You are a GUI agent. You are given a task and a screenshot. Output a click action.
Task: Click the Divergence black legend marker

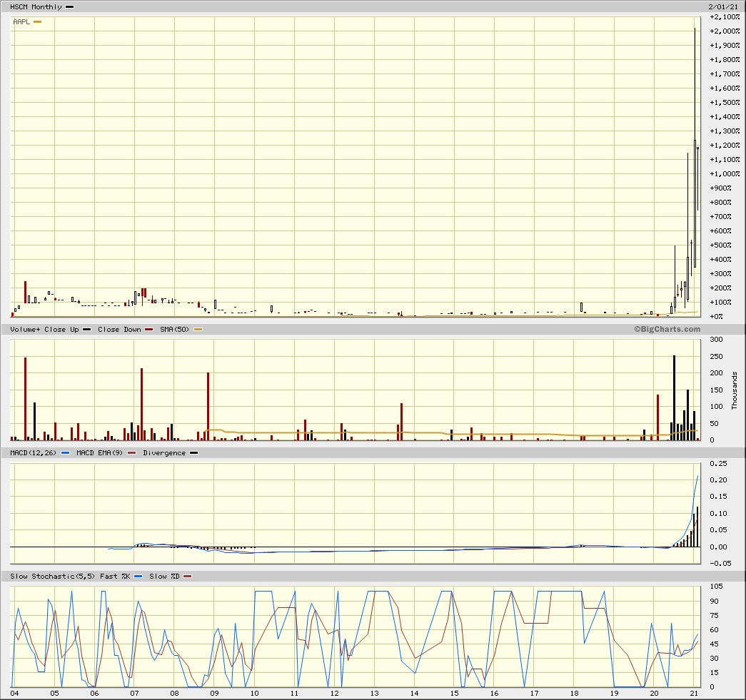tap(194, 452)
